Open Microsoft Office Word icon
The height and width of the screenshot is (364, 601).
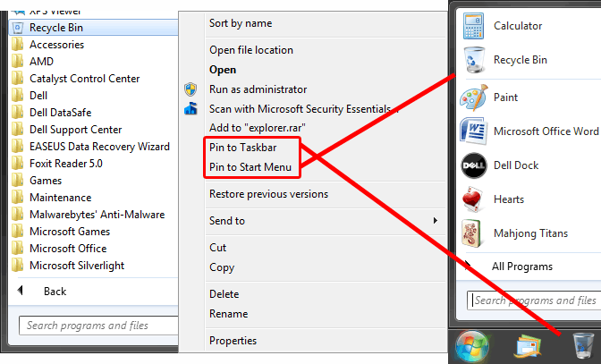click(x=473, y=131)
